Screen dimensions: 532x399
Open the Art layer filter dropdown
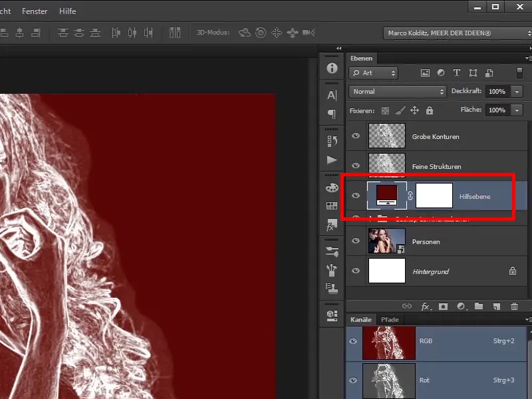tap(373, 73)
